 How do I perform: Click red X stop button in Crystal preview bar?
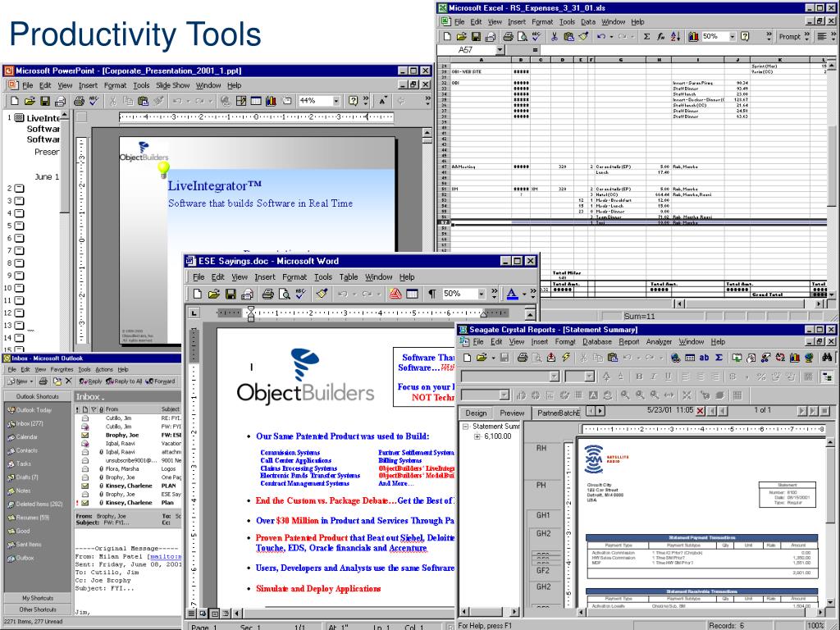[700, 411]
